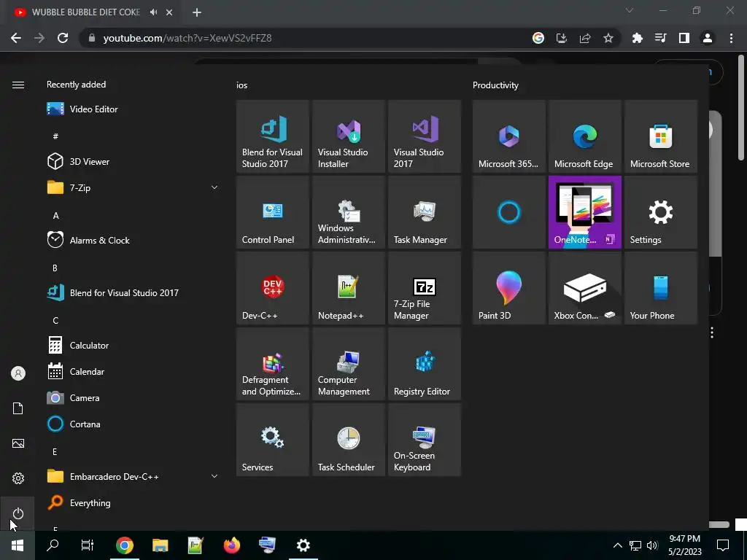Open user account icon in Start sidebar
747x560 pixels.
(18, 373)
